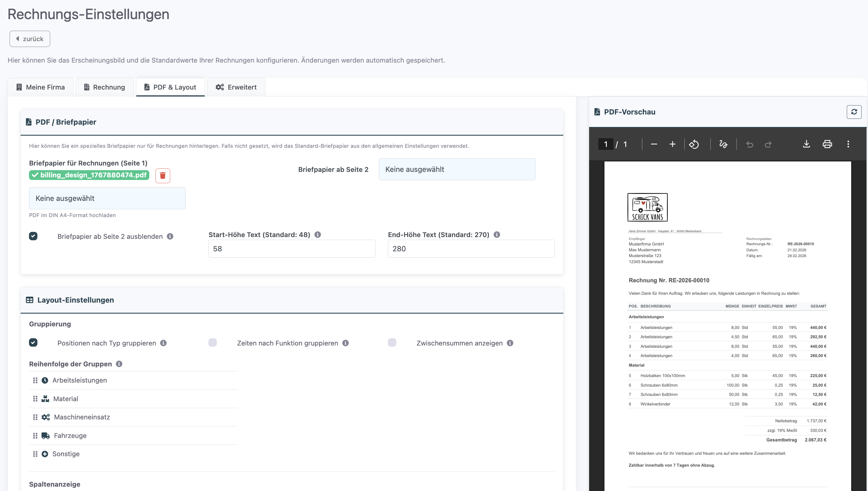Viewport: 868px width, 491px height.
Task: Click the zurück button
Action: pyautogui.click(x=30, y=39)
